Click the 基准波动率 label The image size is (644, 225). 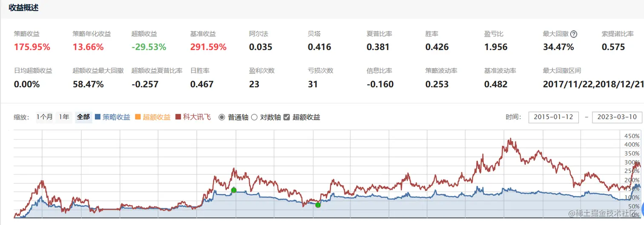[x=500, y=71]
